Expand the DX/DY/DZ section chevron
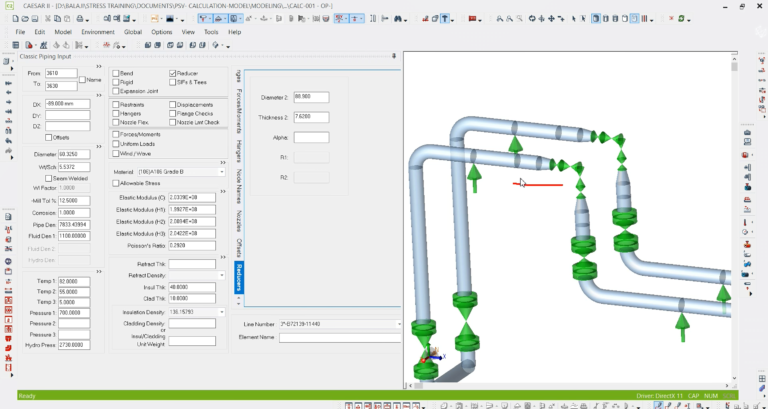 coord(99,96)
